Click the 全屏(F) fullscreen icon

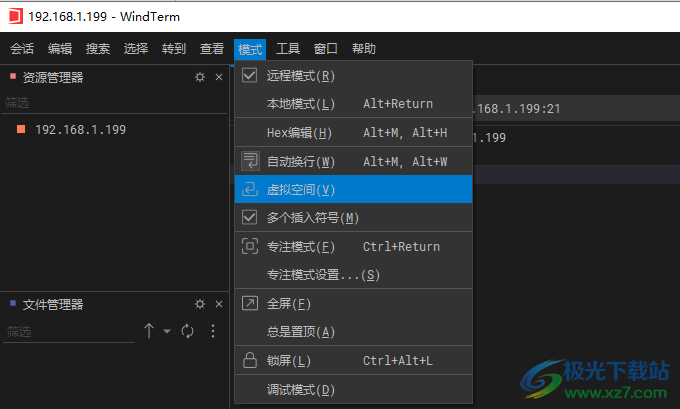tap(250, 303)
